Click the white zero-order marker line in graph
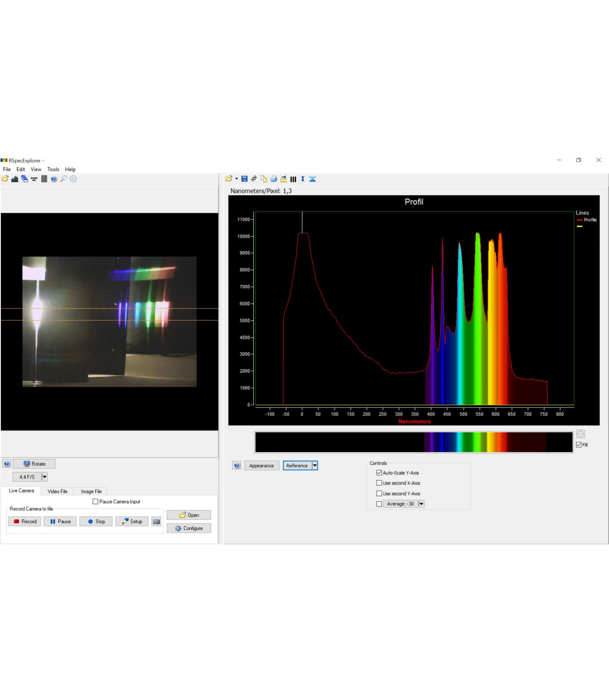This screenshot has width=609, height=700. coord(302,222)
